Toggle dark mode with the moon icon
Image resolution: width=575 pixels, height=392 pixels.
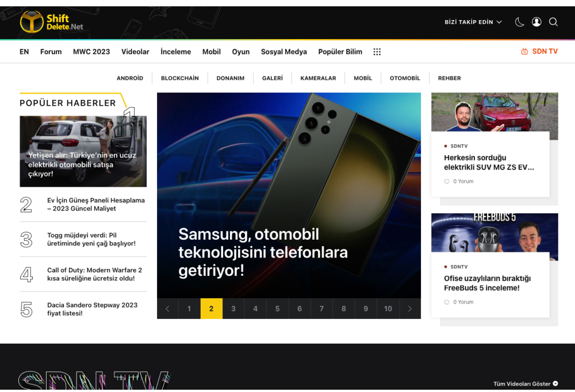519,22
